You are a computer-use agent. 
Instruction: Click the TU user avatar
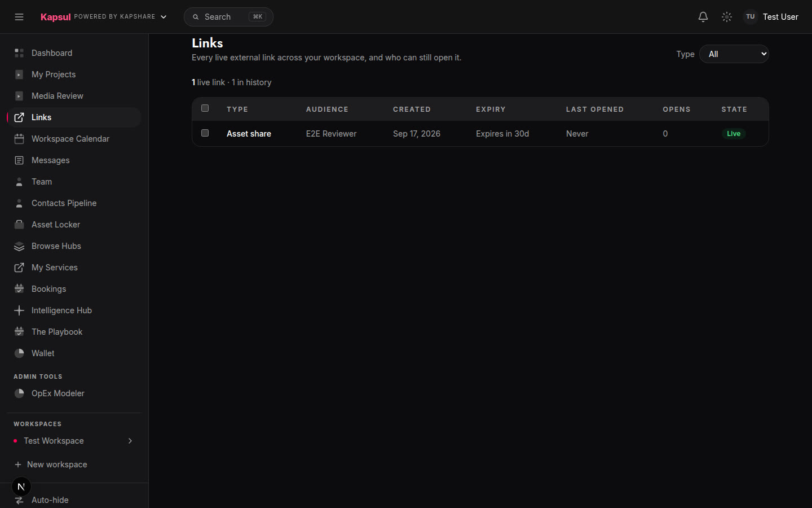pyautogui.click(x=750, y=17)
